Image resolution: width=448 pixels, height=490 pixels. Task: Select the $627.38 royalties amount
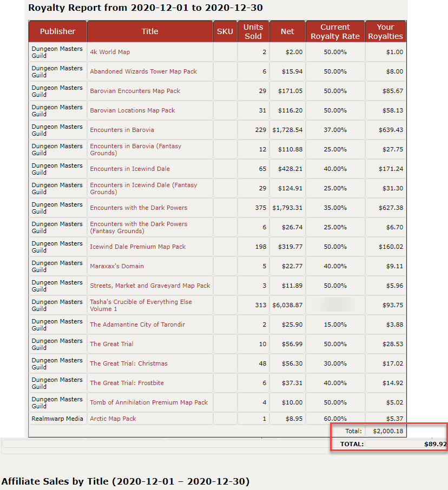click(x=391, y=208)
